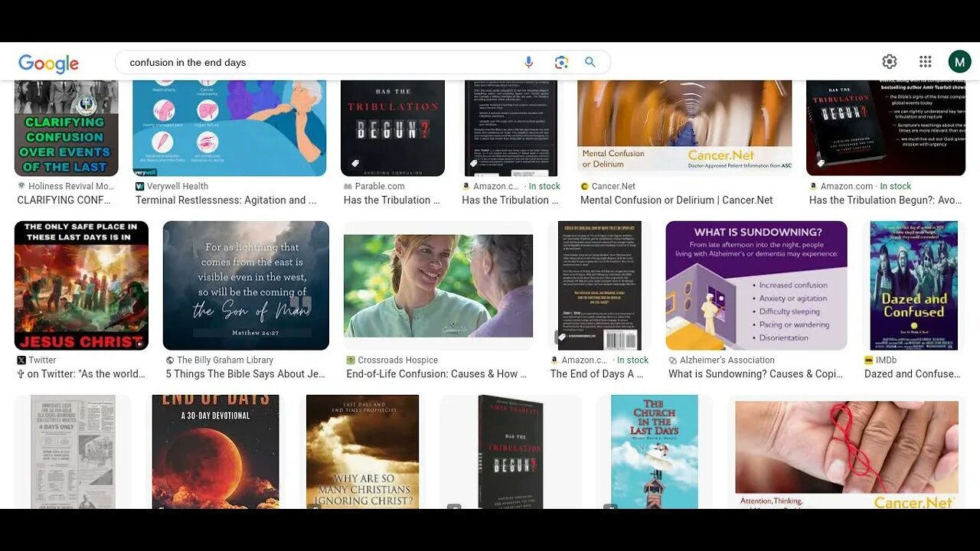Open the Google account avatar M
980x551 pixels.
pos(959,62)
